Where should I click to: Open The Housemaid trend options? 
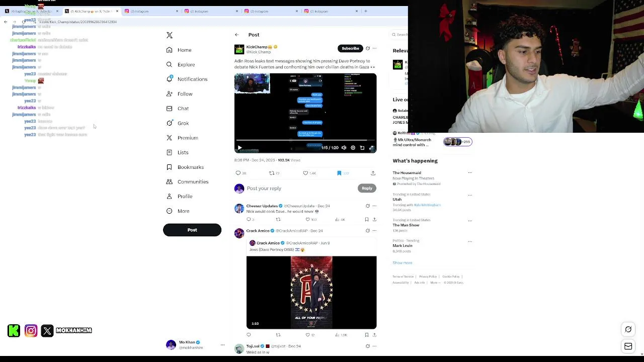pyautogui.click(x=470, y=172)
